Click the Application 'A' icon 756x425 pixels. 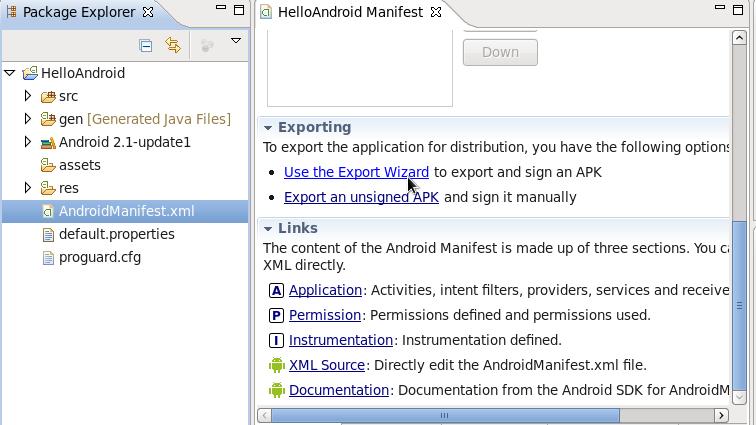point(276,290)
